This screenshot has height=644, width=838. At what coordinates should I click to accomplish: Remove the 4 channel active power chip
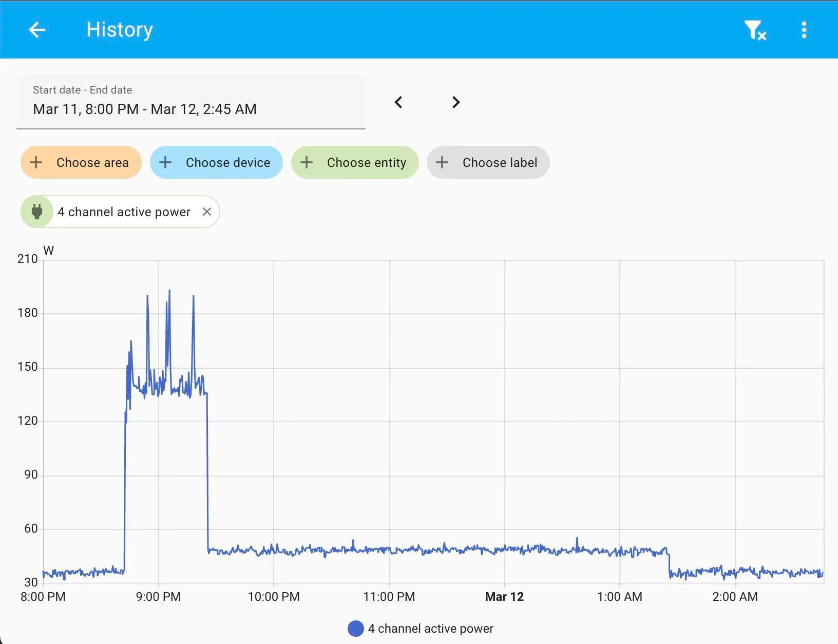(207, 212)
